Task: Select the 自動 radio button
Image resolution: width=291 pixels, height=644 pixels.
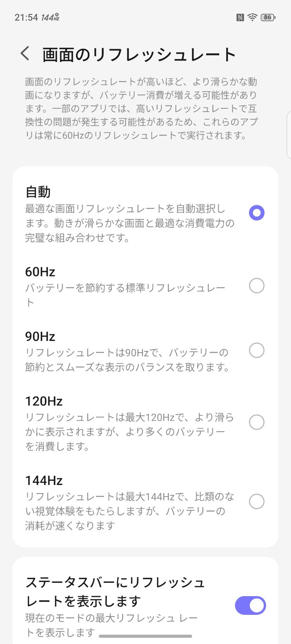Action: pyautogui.click(x=256, y=213)
